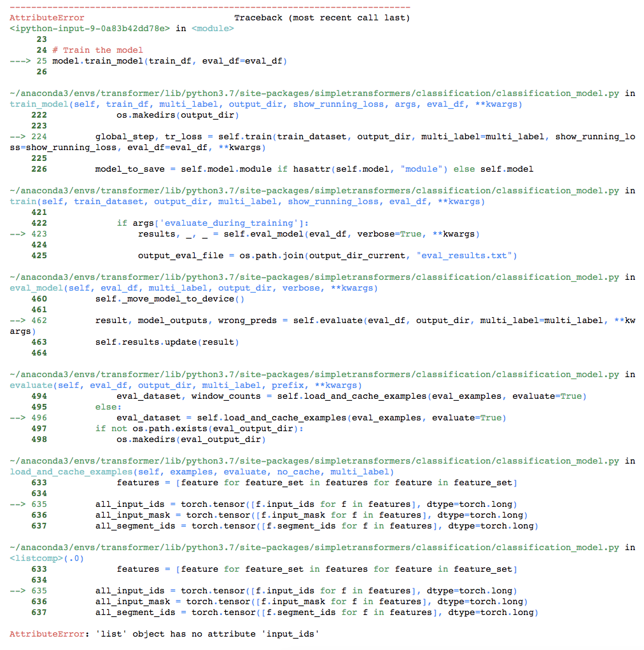
Task: Click line number 421
Action: [x=39, y=212]
